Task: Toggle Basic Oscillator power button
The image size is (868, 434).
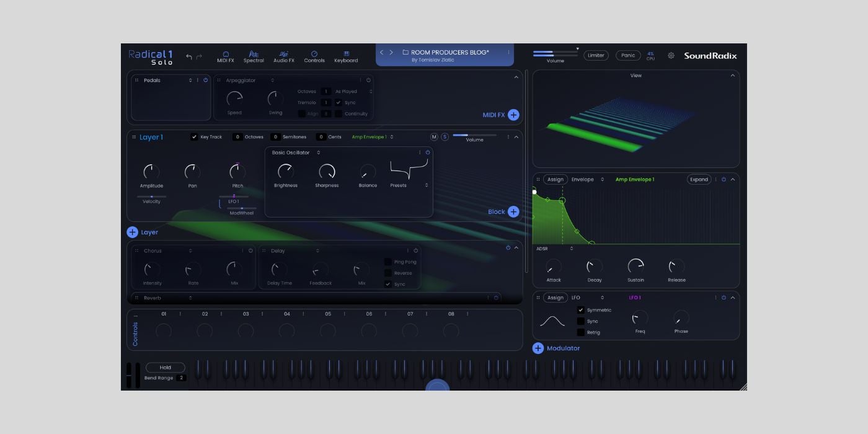Action: tap(428, 153)
